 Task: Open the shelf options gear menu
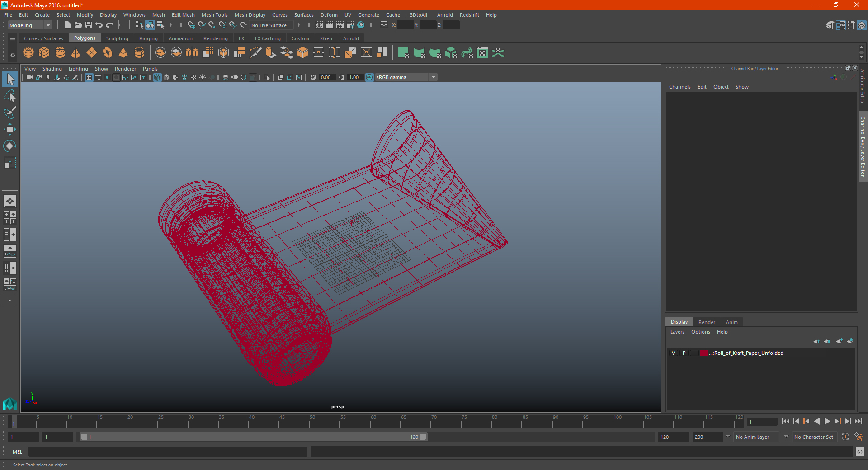coord(13,55)
